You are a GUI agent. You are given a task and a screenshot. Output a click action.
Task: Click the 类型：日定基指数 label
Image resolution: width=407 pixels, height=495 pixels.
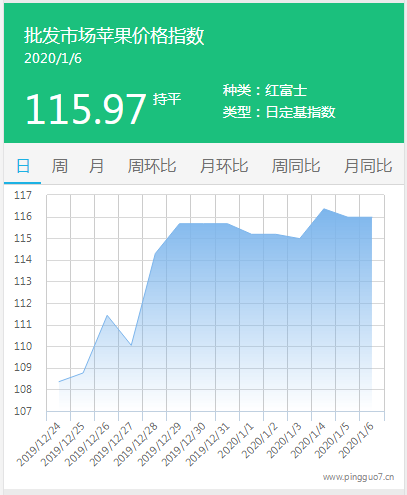(279, 112)
